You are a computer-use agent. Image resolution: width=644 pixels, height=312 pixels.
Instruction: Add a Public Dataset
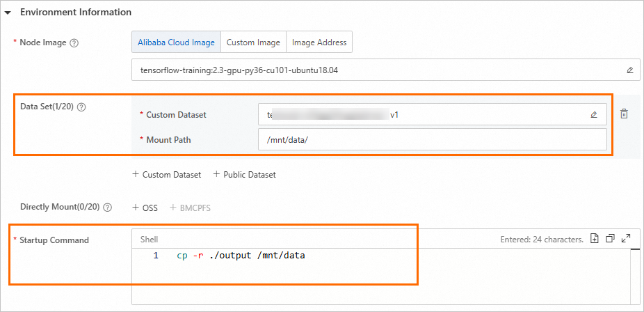244,175
